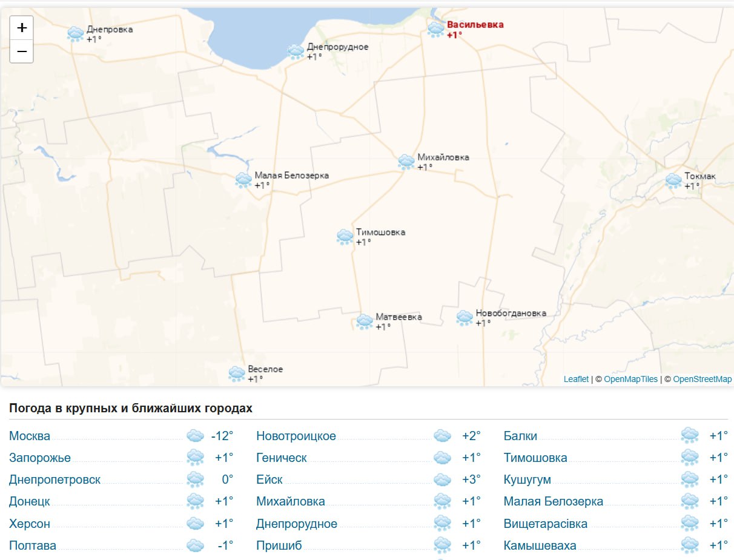
Task: Open the Leaflet attribution link
Action: click(576, 379)
